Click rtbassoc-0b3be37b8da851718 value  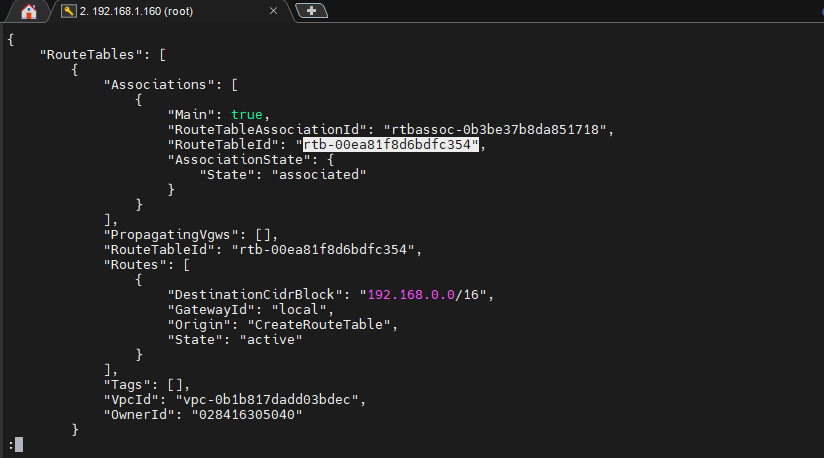pos(495,130)
